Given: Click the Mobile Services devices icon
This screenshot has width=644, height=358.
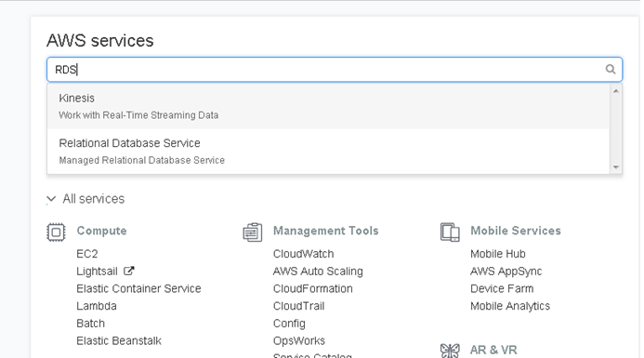Looking at the screenshot, I should click(450, 232).
